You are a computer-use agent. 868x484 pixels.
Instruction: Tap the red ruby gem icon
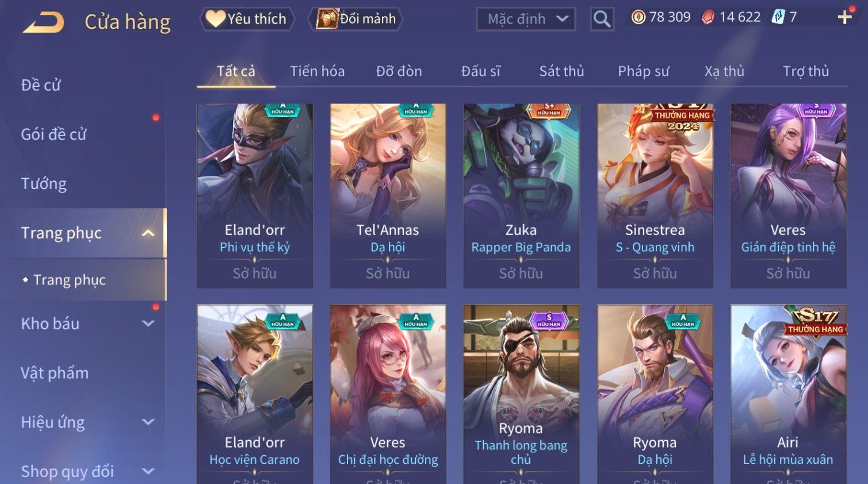708,17
